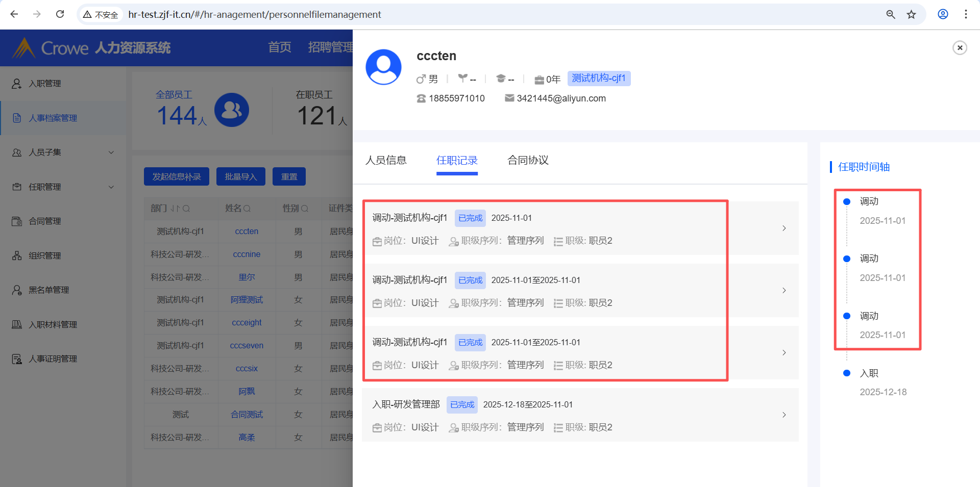Reload the current browser page
The height and width of the screenshot is (487, 980).
60,14
